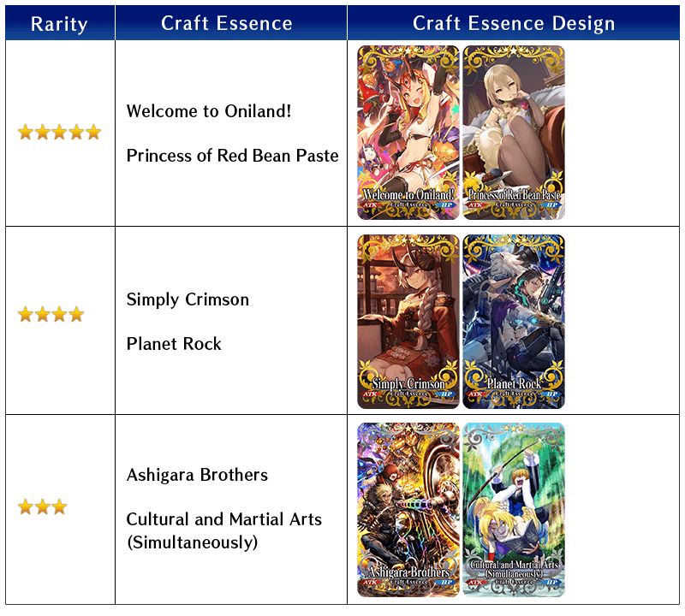Click ATK label on Welcome to Oniland! card

370,204
